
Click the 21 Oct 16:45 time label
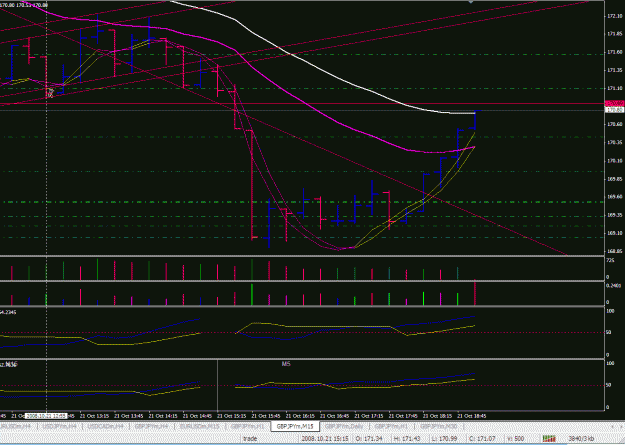point(334,416)
